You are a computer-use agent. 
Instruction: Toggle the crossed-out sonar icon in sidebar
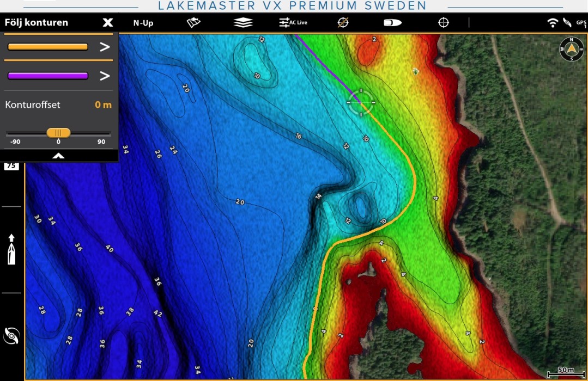click(x=11, y=336)
